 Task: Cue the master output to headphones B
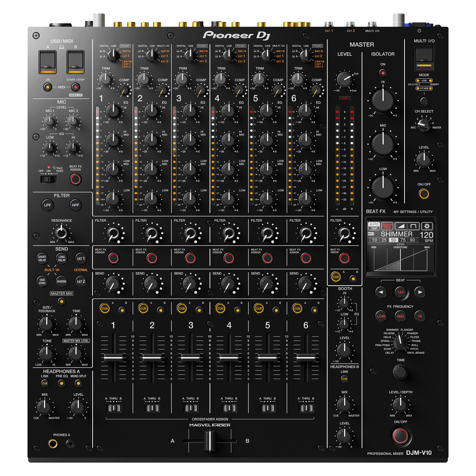coord(353,279)
